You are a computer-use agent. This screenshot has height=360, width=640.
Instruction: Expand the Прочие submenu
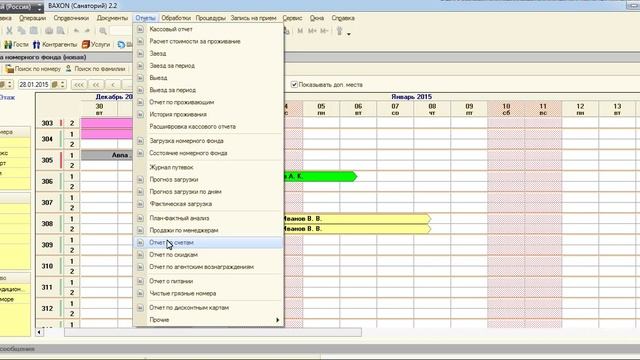point(209,320)
